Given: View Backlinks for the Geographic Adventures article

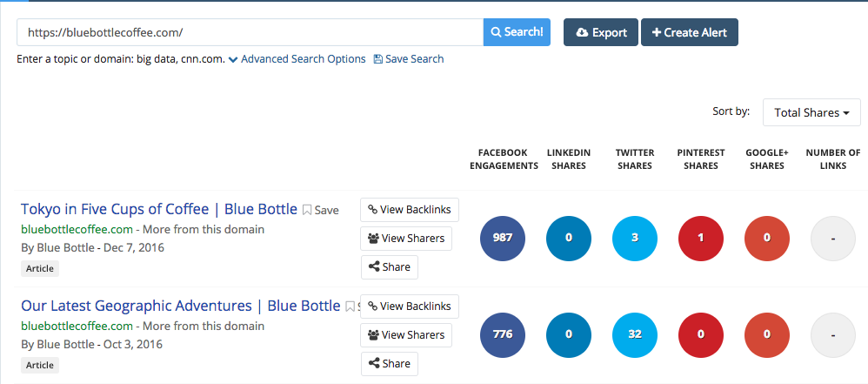Looking at the screenshot, I should point(410,306).
